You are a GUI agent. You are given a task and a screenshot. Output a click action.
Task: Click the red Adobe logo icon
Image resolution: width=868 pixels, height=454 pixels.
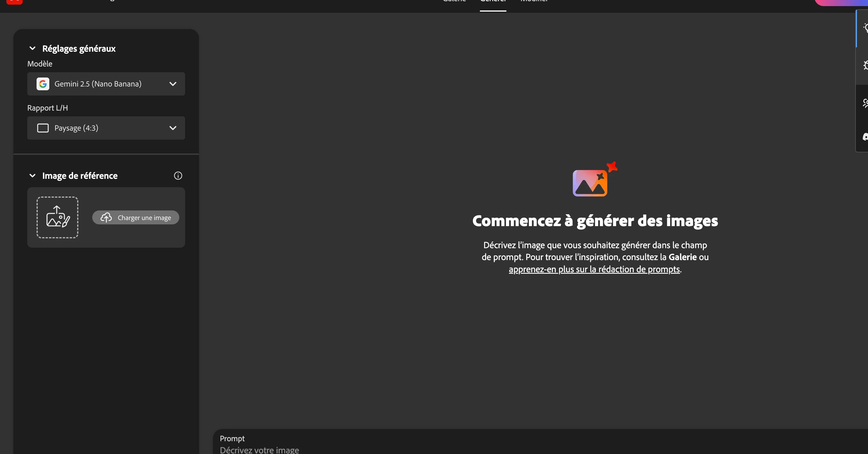coord(14,2)
